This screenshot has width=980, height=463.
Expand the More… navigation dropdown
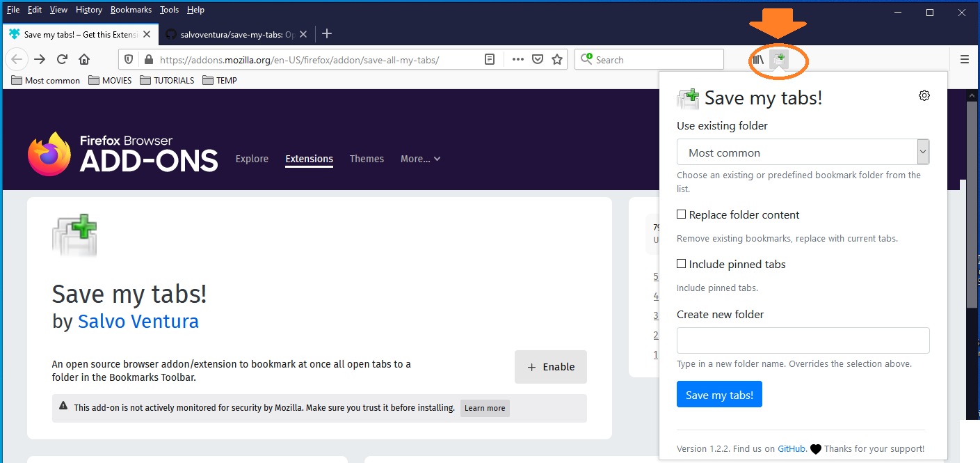[x=421, y=159]
